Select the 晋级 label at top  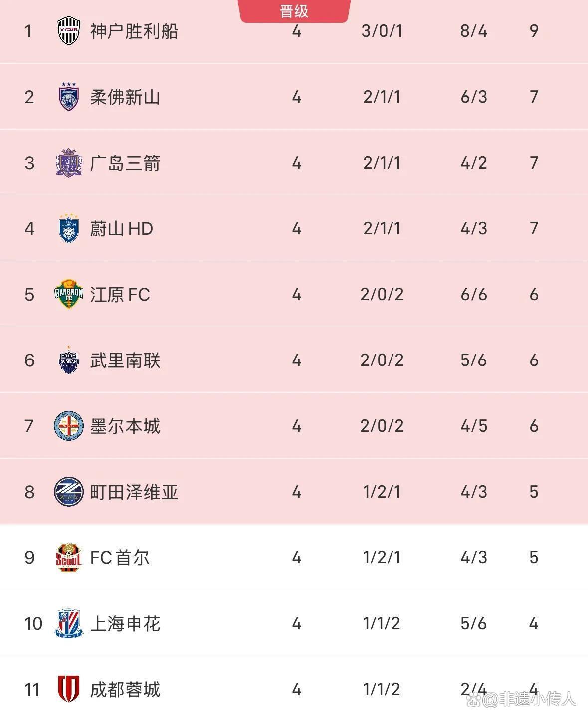294,11
